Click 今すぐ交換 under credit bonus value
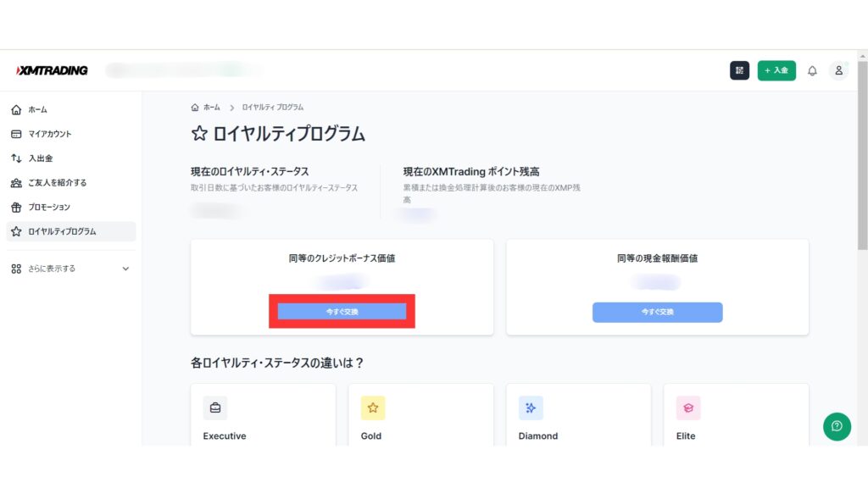The image size is (868, 488). pyautogui.click(x=342, y=312)
